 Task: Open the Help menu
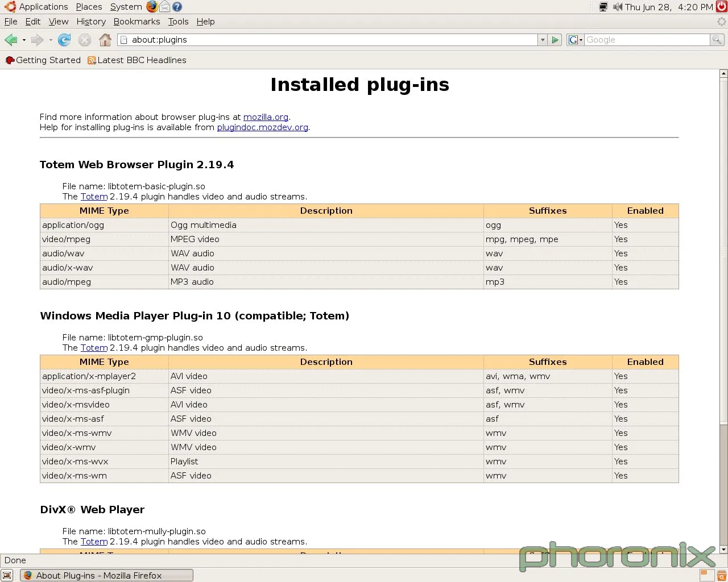pos(205,22)
